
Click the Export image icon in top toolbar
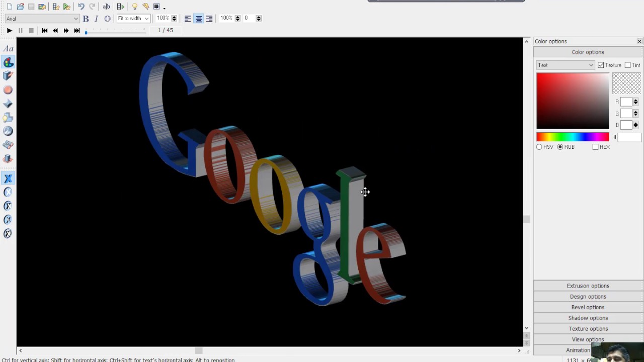click(x=42, y=7)
